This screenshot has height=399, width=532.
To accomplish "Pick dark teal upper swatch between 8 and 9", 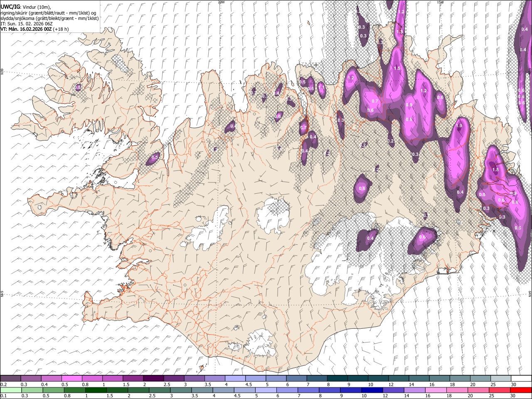I will coord(337,379).
